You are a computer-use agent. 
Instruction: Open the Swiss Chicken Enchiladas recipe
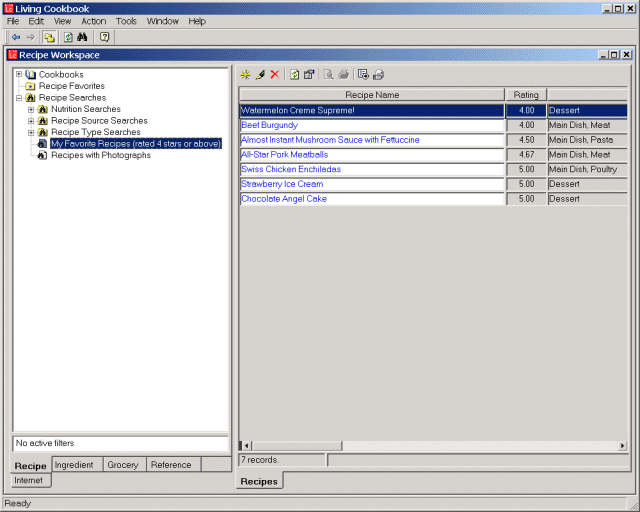pos(291,169)
